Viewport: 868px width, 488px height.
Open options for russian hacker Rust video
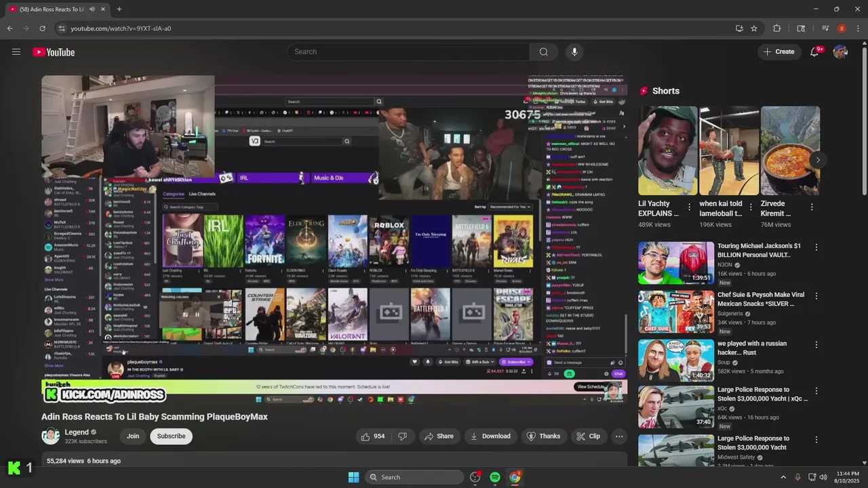(816, 345)
